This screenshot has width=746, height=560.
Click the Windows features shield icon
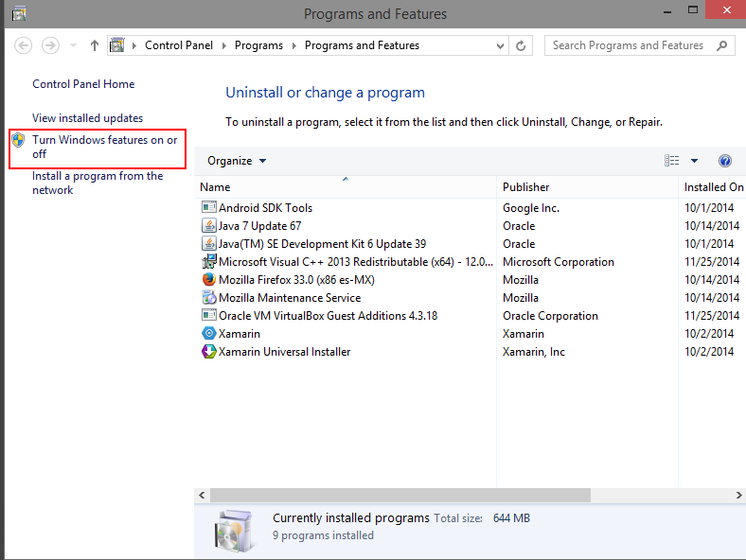(x=18, y=140)
